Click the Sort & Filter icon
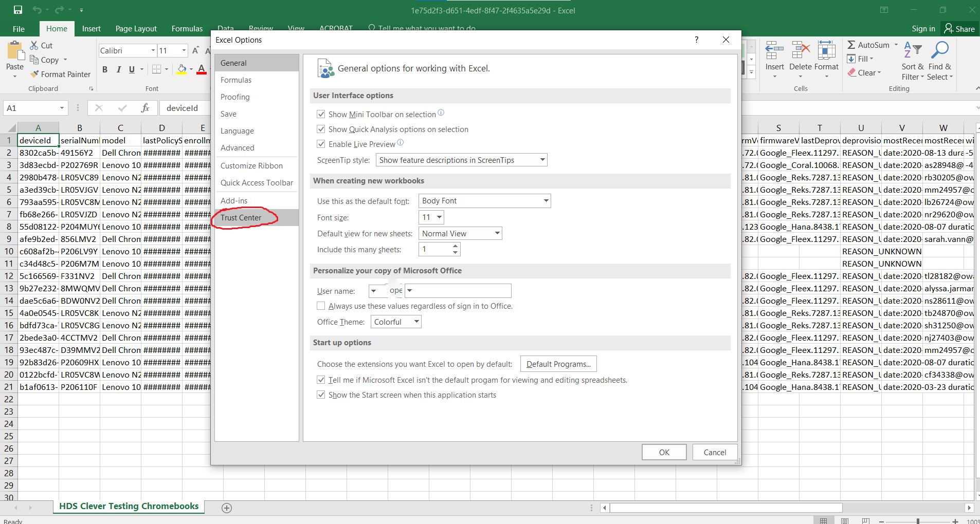The height and width of the screenshot is (524, 980). (913, 50)
